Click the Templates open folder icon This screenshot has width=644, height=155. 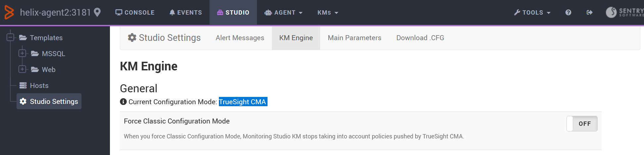pos(23,38)
